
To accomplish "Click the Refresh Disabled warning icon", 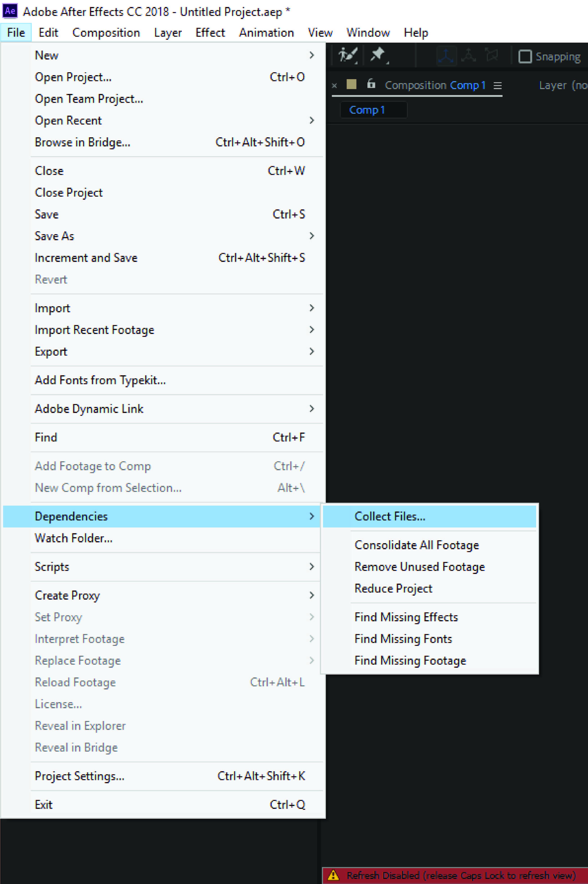I will 333,875.
